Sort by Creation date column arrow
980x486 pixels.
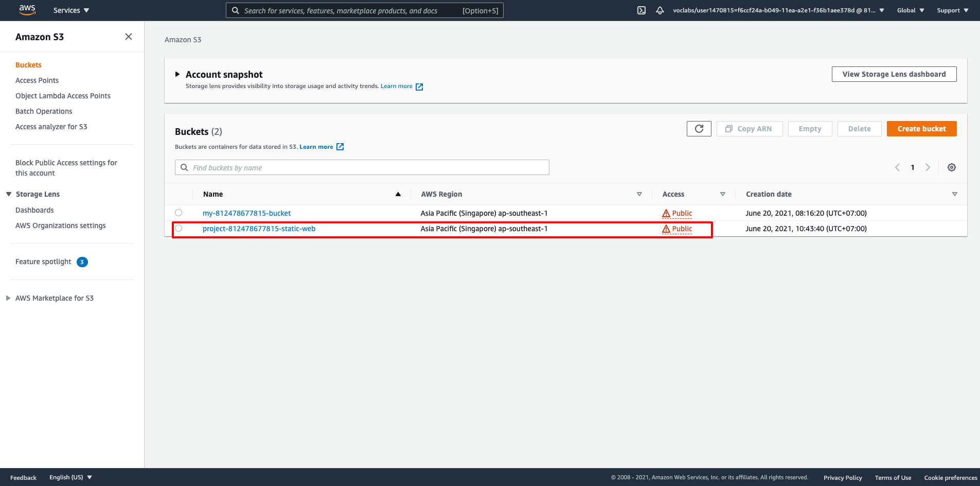click(955, 194)
